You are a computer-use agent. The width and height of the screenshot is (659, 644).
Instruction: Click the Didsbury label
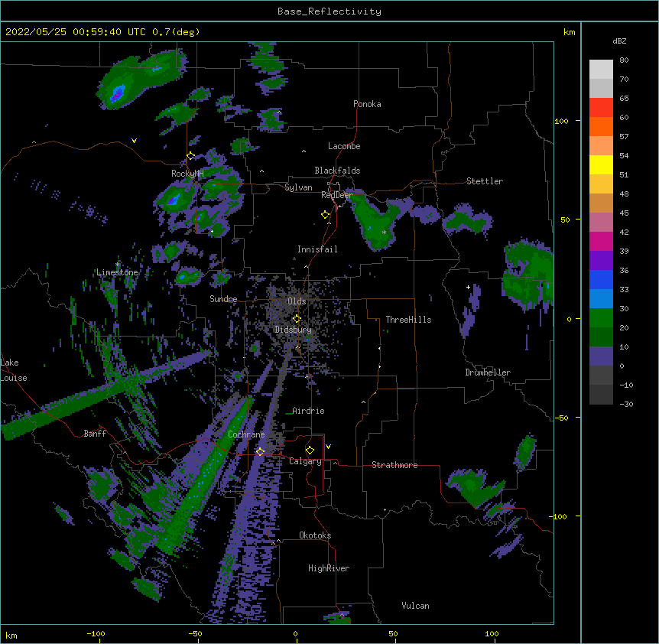[x=294, y=330]
